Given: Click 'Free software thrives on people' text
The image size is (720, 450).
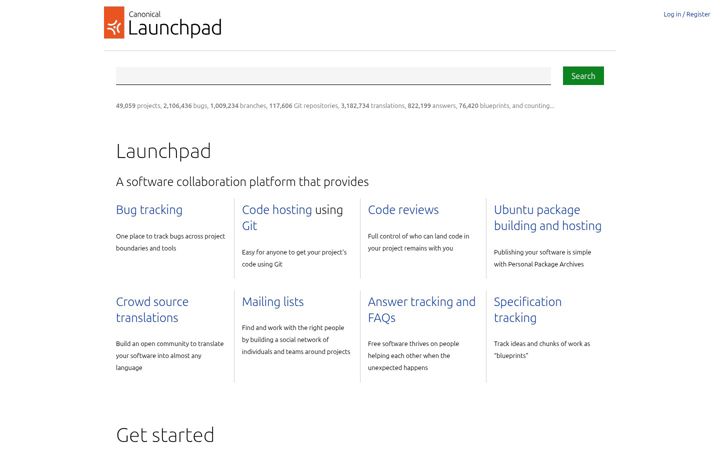Looking at the screenshot, I should pyautogui.click(x=413, y=355).
